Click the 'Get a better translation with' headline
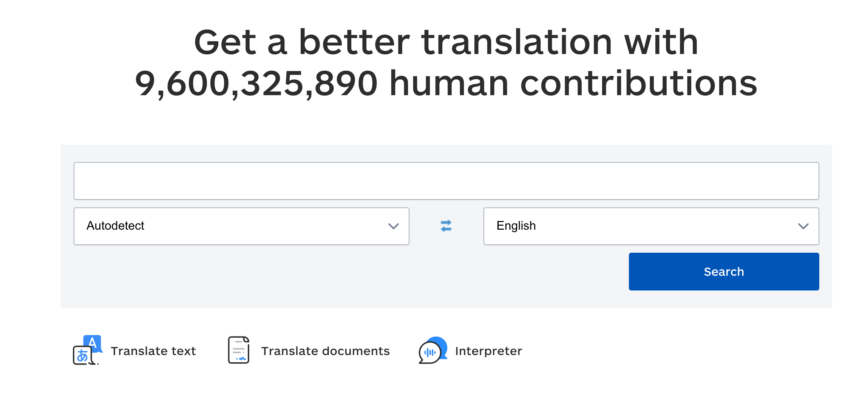Screen dimensions: 868x414 point(446,42)
